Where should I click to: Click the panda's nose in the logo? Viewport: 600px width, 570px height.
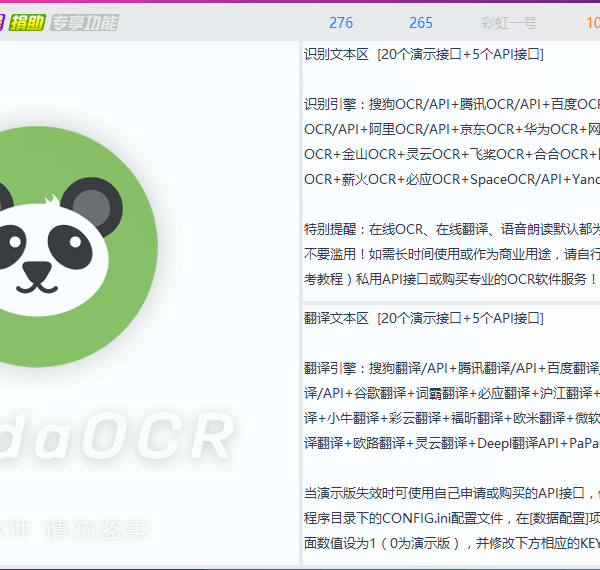pyautogui.click(x=38, y=269)
